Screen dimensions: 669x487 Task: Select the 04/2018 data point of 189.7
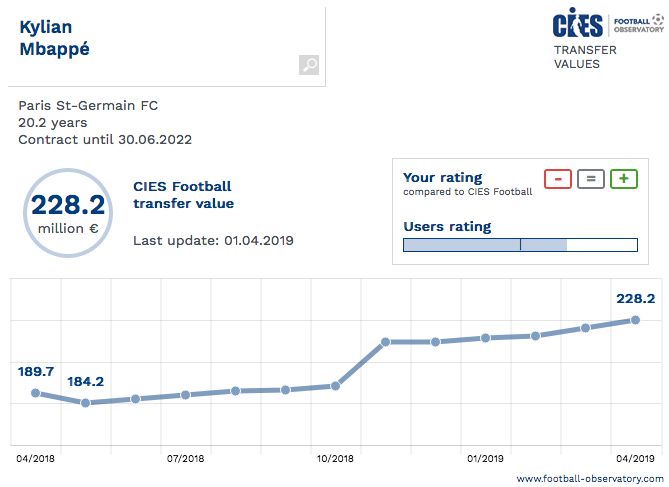click(35, 393)
